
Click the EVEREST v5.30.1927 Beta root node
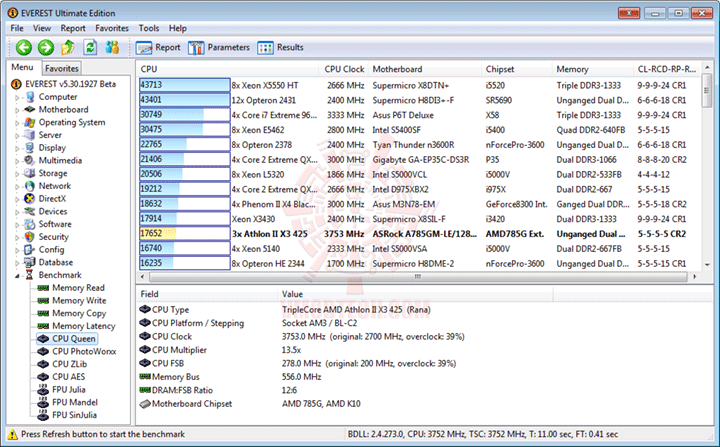(x=70, y=84)
